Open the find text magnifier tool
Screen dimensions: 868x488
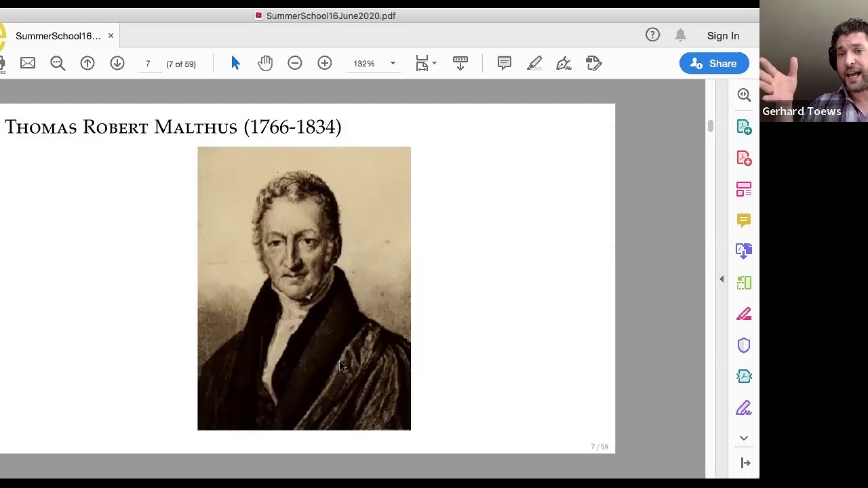point(58,63)
